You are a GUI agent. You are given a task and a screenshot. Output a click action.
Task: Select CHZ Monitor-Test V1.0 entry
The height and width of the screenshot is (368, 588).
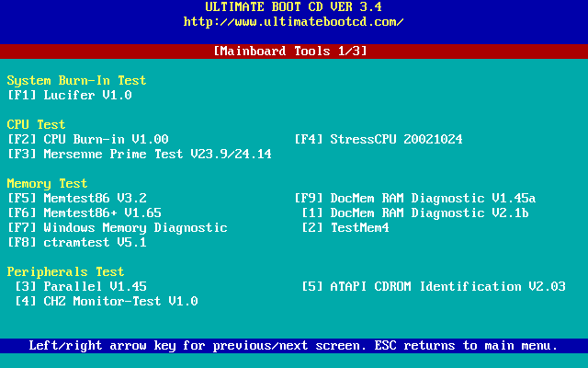[x=107, y=301]
